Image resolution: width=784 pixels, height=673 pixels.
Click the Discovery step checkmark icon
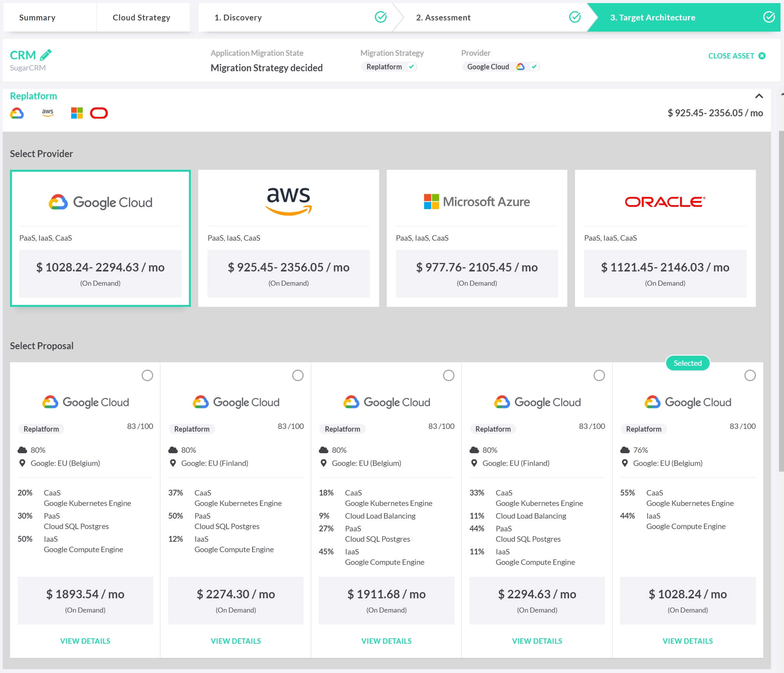(381, 17)
